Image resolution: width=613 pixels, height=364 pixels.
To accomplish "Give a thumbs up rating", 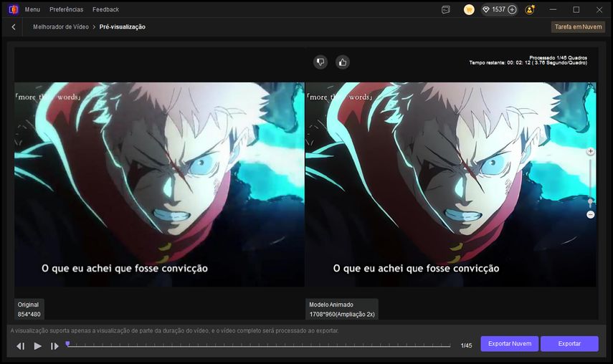I will 343,62.
